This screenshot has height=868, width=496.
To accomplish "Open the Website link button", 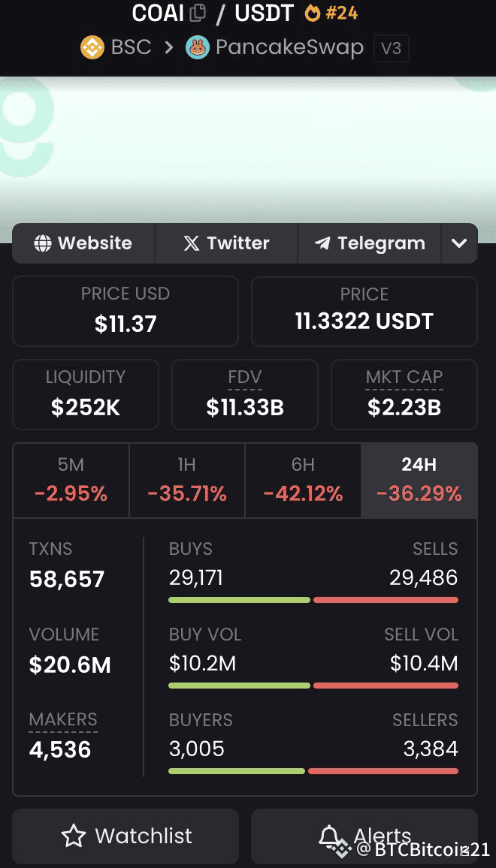I will click(x=83, y=243).
